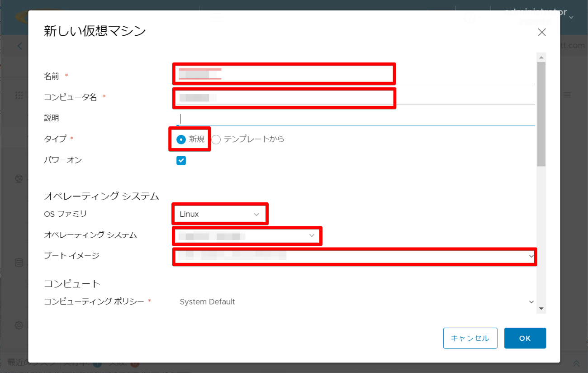Select the 新規 radio button
This screenshot has height=373, width=588.
tap(181, 139)
